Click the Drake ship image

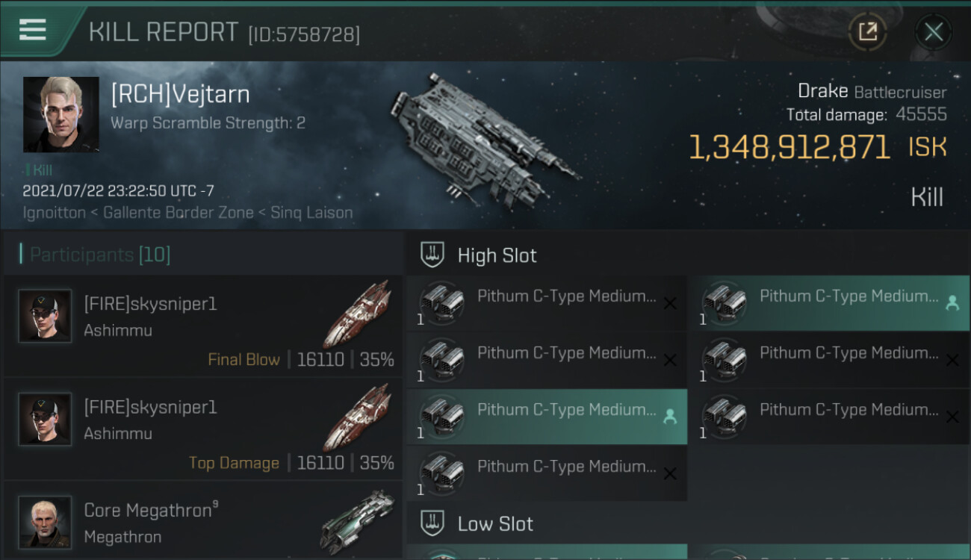pyautogui.click(x=483, y=137)
